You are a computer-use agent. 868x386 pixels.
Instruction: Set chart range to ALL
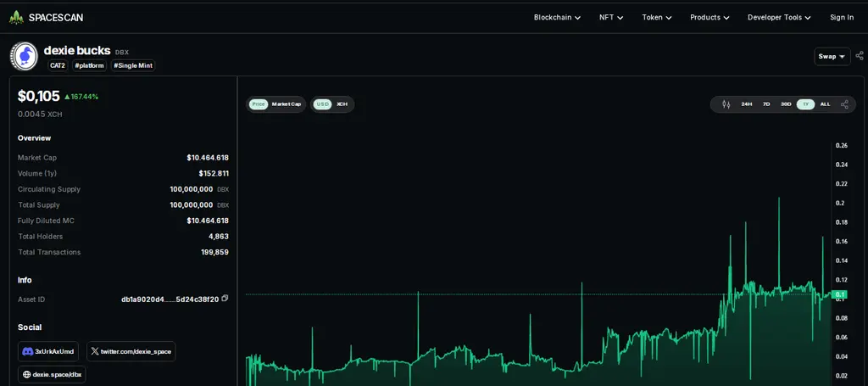[825, 104]
